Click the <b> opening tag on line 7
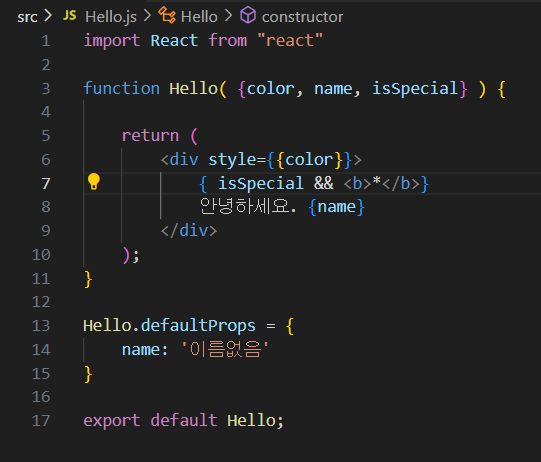This screenshot has width=541, height=462. (357, 183)
